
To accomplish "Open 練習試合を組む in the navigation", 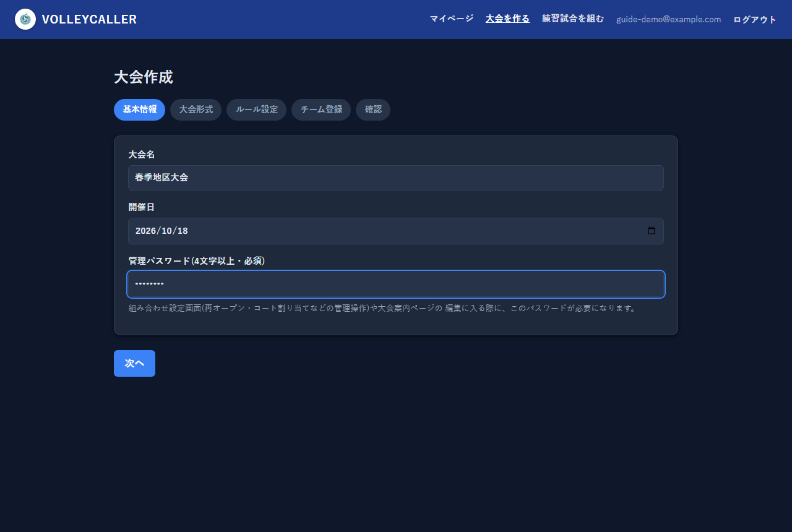I will pos(573,19).
